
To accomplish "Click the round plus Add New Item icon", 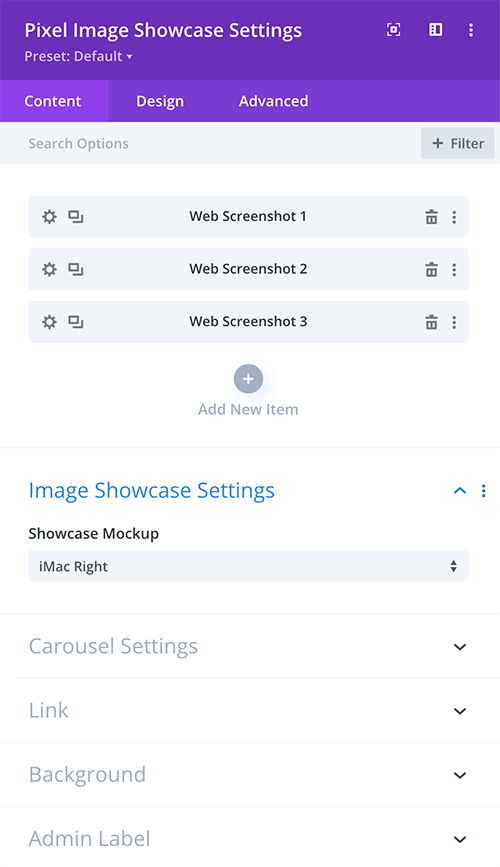I will pos(248,379).
